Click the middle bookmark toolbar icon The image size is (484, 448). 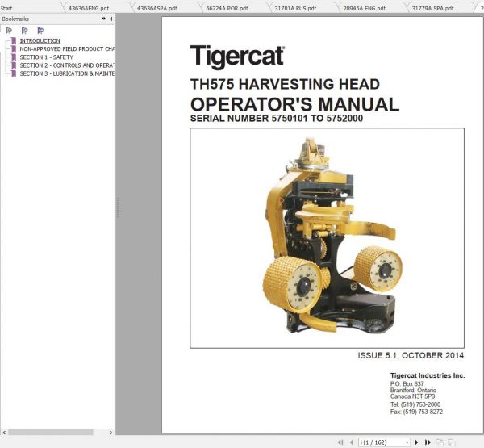click(25, 31)
